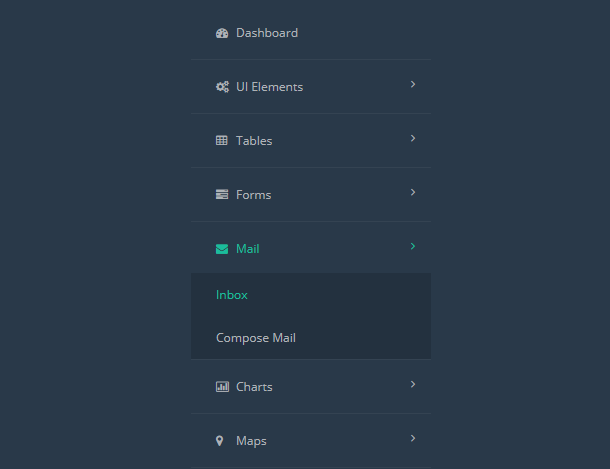Click the Maps location pin icon
This screenshot has height=469, width=610.
coord(219,441)
